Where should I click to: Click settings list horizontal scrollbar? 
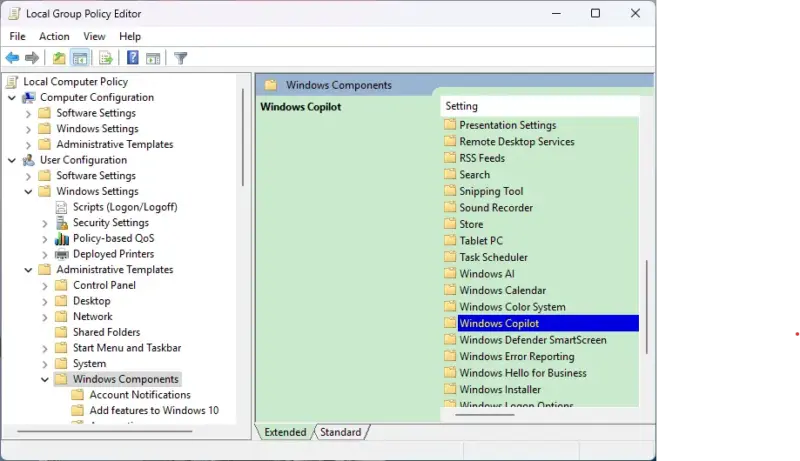[485, 415]
